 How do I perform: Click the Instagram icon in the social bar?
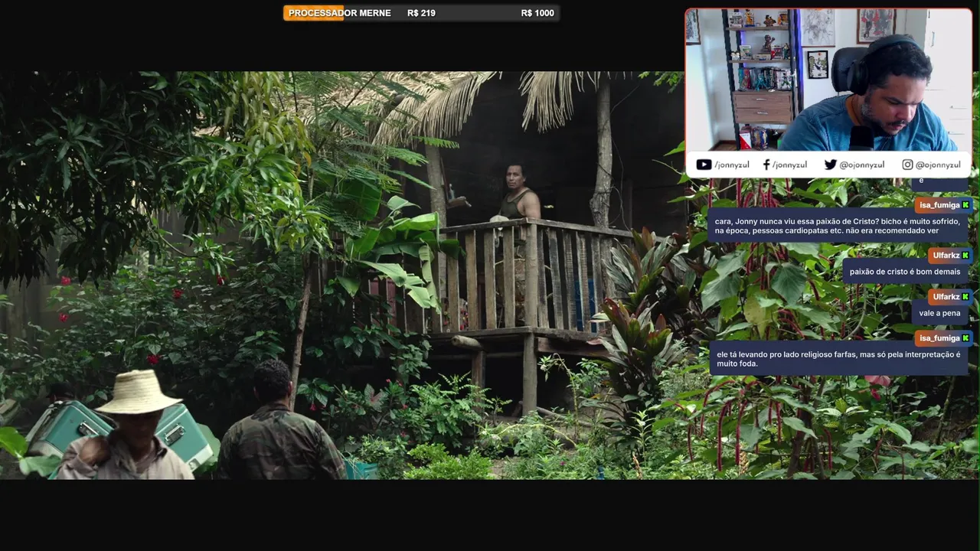[907, 165]
